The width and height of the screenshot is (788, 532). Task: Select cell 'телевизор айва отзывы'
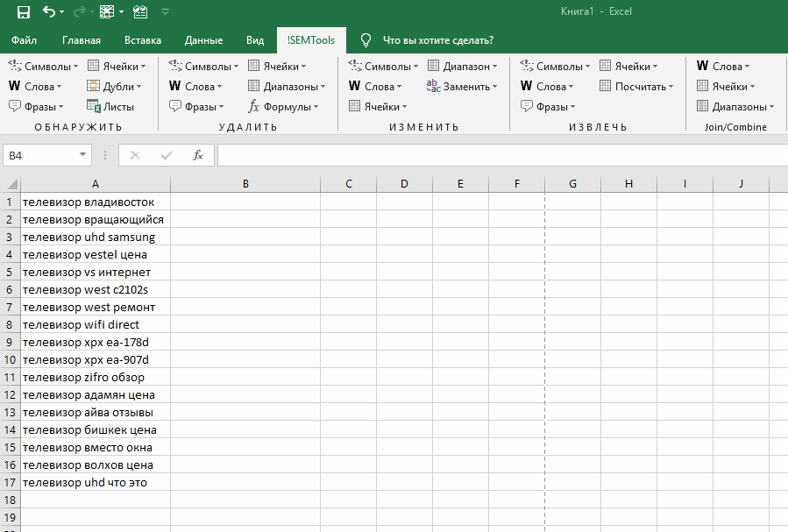point(96,413)
